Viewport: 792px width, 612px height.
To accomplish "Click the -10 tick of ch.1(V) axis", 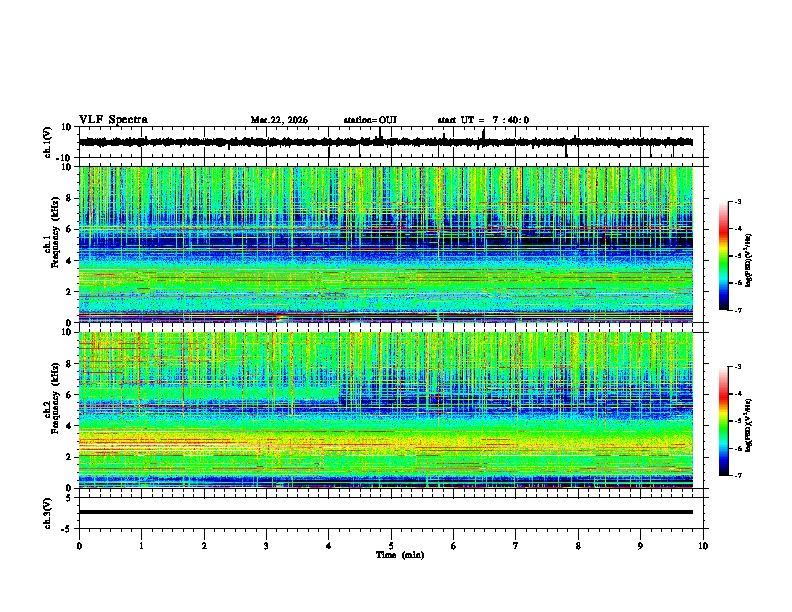I will 65,158.
